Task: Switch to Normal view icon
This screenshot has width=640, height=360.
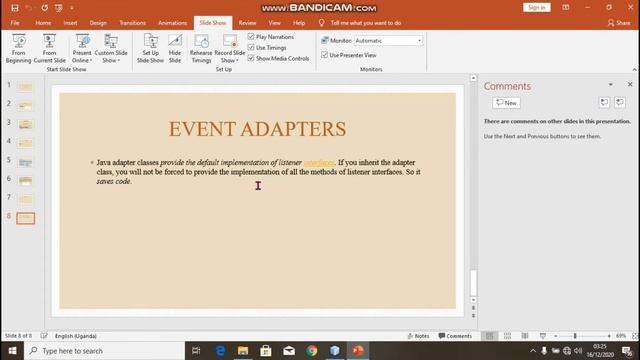Action: tap(489, 336)
